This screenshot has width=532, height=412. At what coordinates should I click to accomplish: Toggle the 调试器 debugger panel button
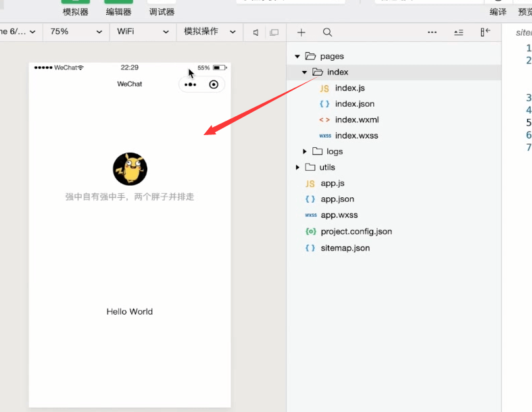[x=162, y=7]
